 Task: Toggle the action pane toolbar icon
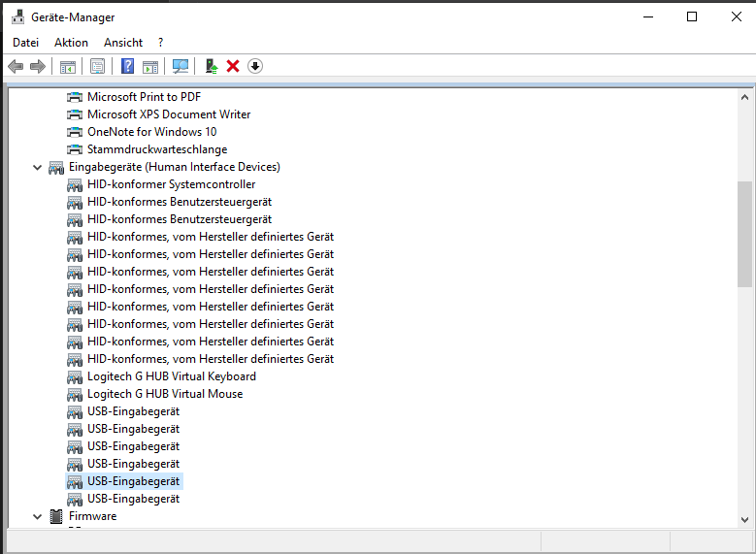click(x=150, y=67)
